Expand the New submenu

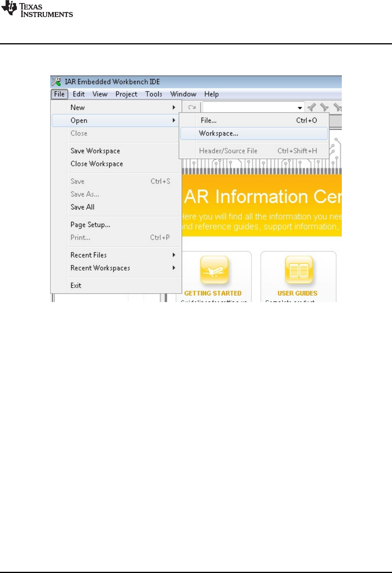116,107
